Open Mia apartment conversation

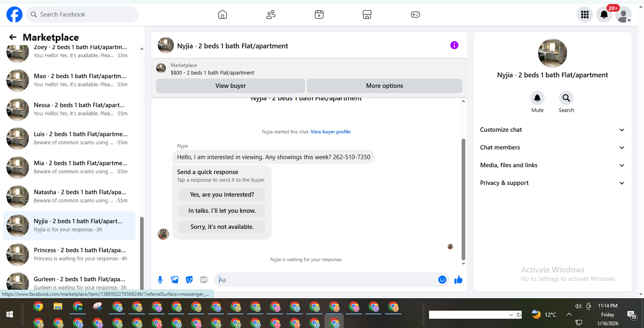click(x=69, y=167)
